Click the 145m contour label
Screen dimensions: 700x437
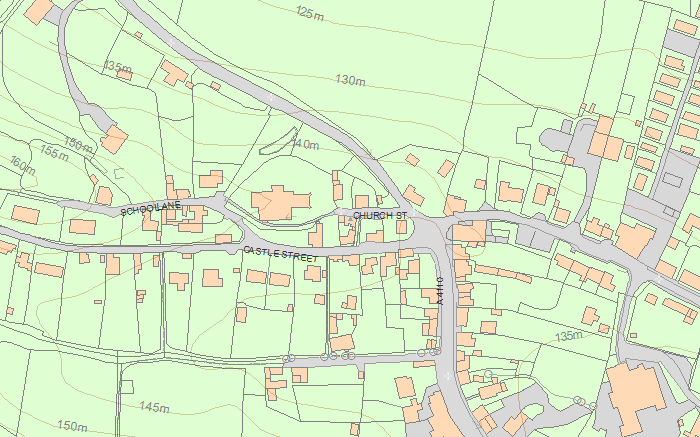click(x=154, y=407)
